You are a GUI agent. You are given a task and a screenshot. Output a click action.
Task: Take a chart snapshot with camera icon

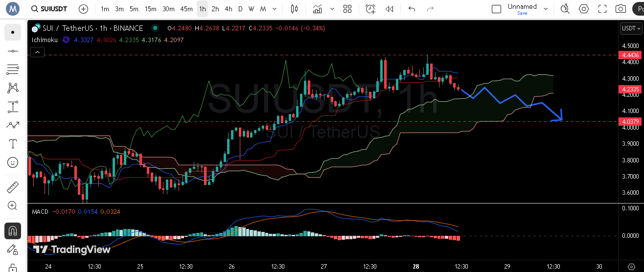point(621,9)
